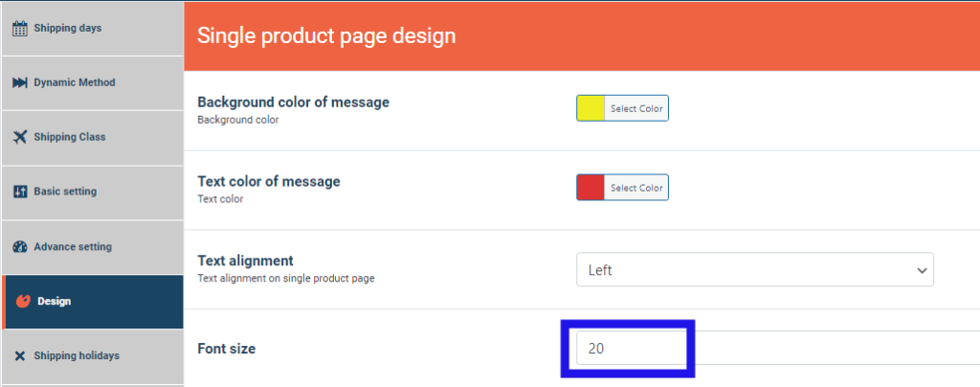Click the gauge icon beside Advance setting
This screenshot has width=980, height=387.
click(19, 247)
